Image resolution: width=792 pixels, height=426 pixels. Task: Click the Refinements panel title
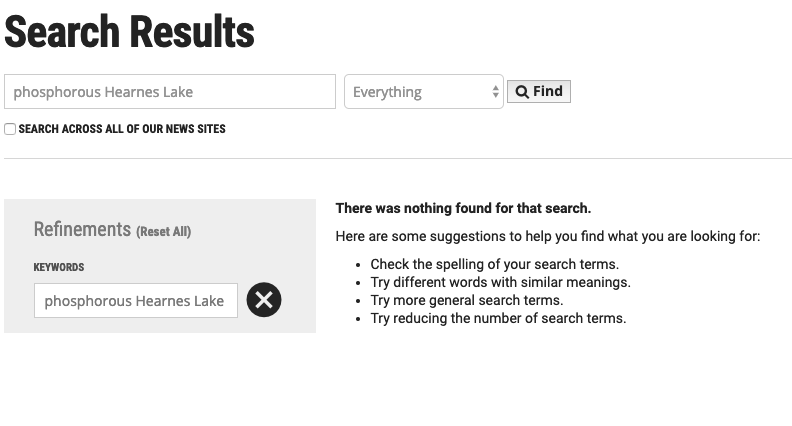82,230
